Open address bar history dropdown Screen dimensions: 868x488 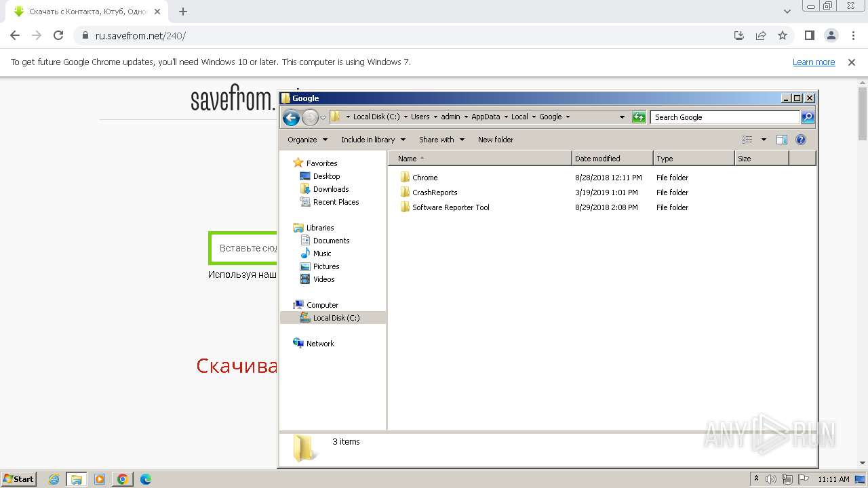tap(622, 117)
